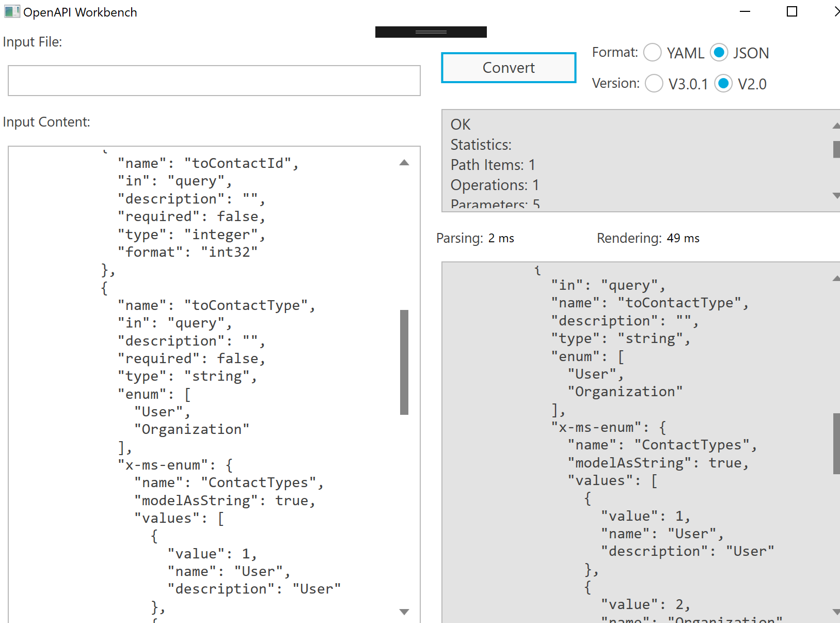
Task: Click the Input File text box
Action: (x=213, y=80)
